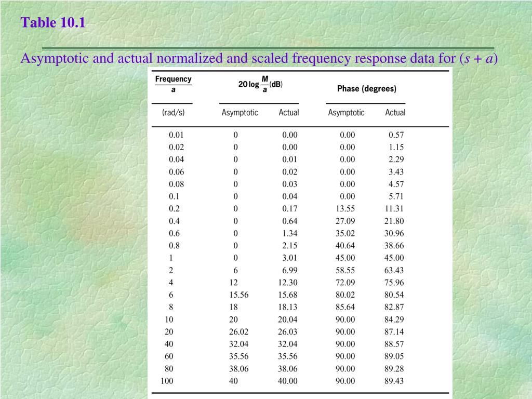The width and height of the screenshot is (532, 399).
Task: Select actual phase value "4.57"
Action: pyautogui.click(x=396, y=184)
